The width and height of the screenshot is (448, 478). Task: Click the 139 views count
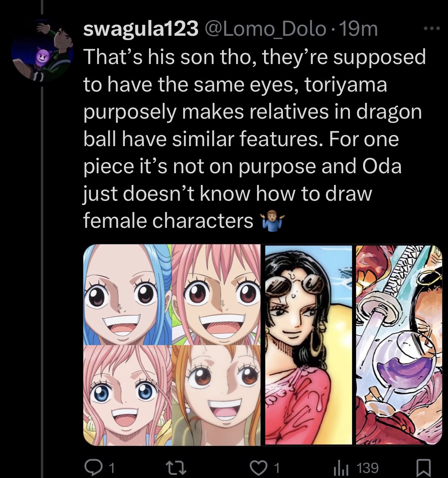click(x=368, y=468)
